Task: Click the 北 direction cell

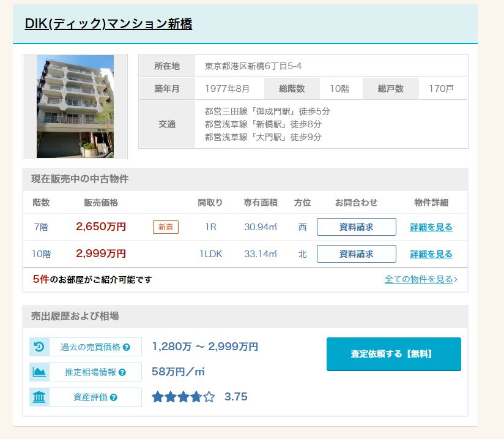Action: coord(303,254)
